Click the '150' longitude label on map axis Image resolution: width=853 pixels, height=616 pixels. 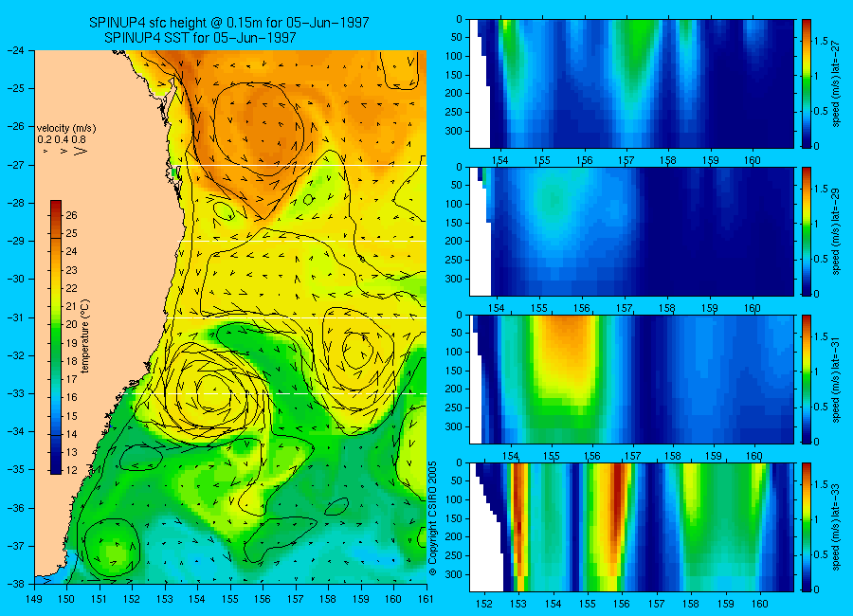coord(67,600)
